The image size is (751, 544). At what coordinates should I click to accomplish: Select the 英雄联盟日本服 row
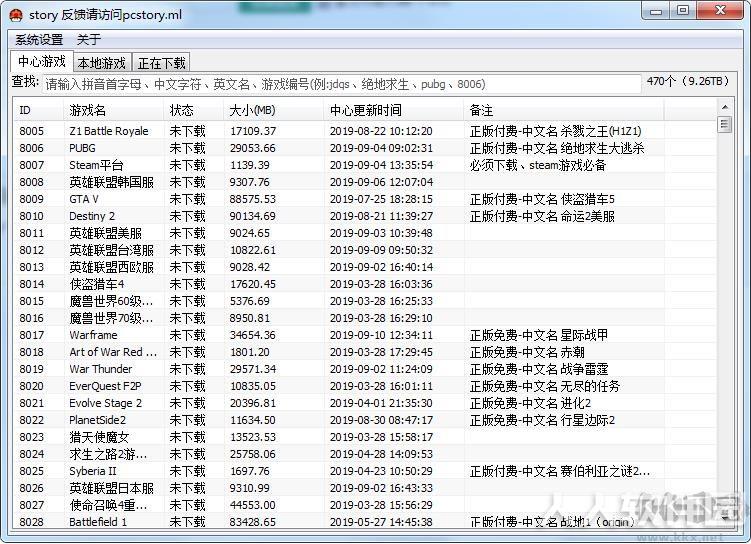tap(365, 488)
